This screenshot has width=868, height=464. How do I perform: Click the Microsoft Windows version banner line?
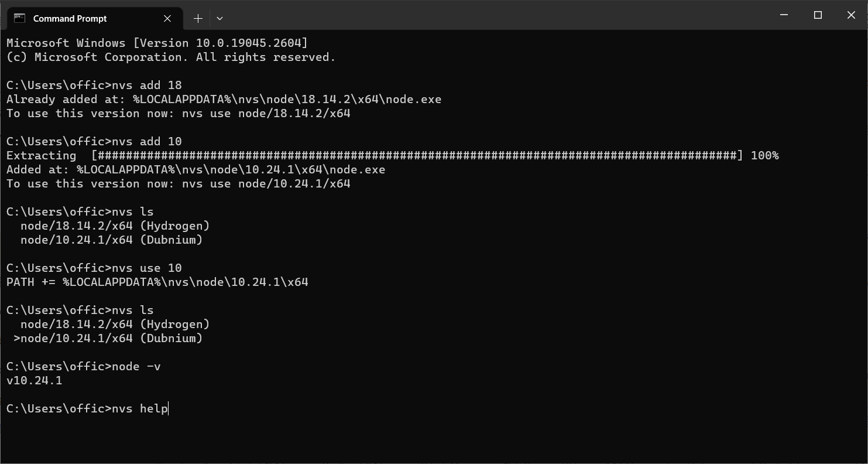pos(157,43)
